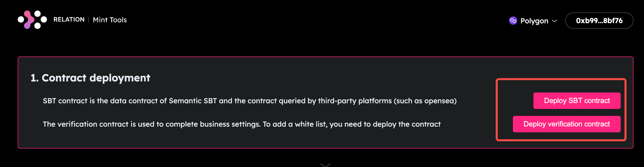The width and height of the screenshot is (644, 167).
Task: Click the phrase "third-party platforms" in description
Action: [355, 101]
